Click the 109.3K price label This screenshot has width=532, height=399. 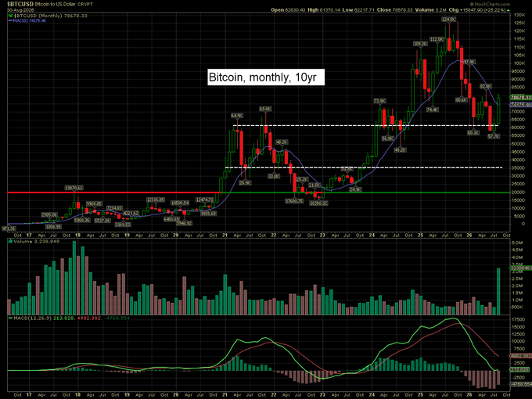[x=420, y=44]
